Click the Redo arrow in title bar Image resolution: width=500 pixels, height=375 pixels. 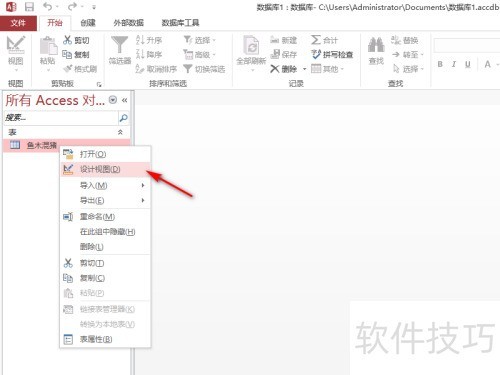point(72,6)
